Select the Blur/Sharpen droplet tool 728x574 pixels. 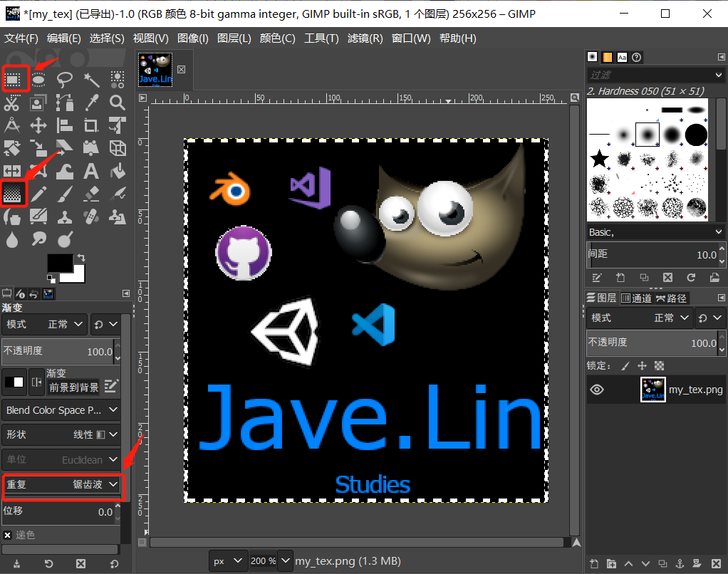tap(12, 239)
